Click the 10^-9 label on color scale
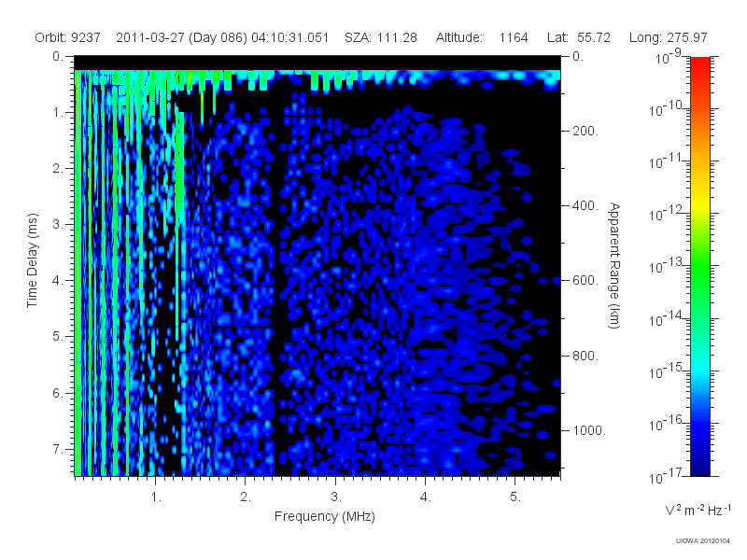 pyautogui.click(x=669, y=56)
